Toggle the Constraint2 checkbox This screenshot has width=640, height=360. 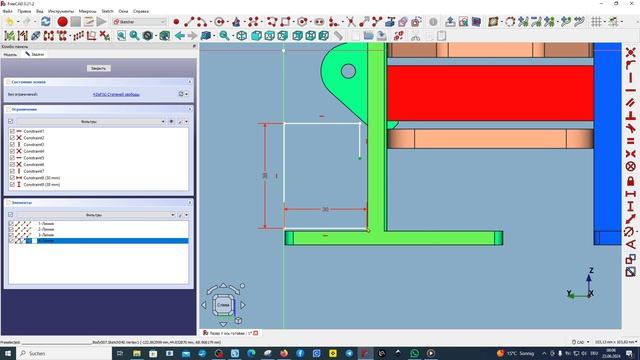tap(12, 138)
